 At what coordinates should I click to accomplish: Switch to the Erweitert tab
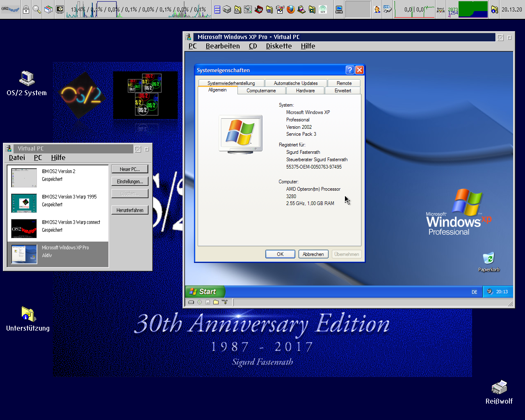[x=343, y=91]
